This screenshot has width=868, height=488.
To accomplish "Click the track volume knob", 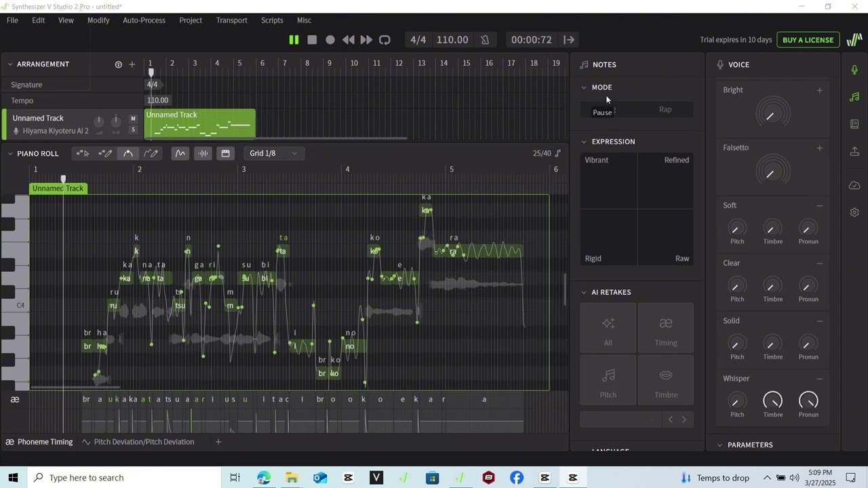I will [99, 121].
